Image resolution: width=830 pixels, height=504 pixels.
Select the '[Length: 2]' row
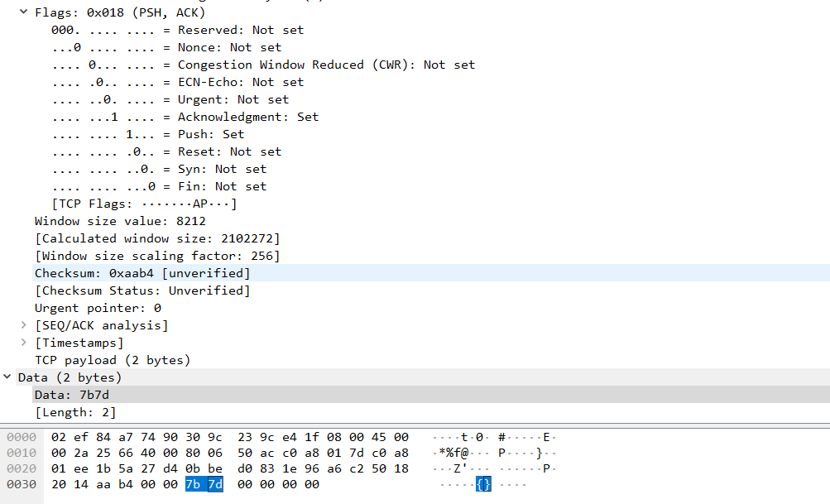75,412
